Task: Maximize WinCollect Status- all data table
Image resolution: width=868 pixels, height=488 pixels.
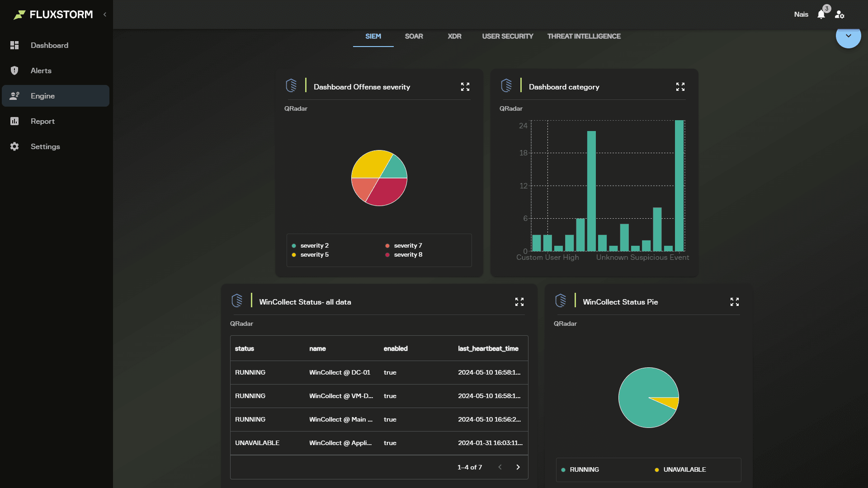Action: coord(519,302)
